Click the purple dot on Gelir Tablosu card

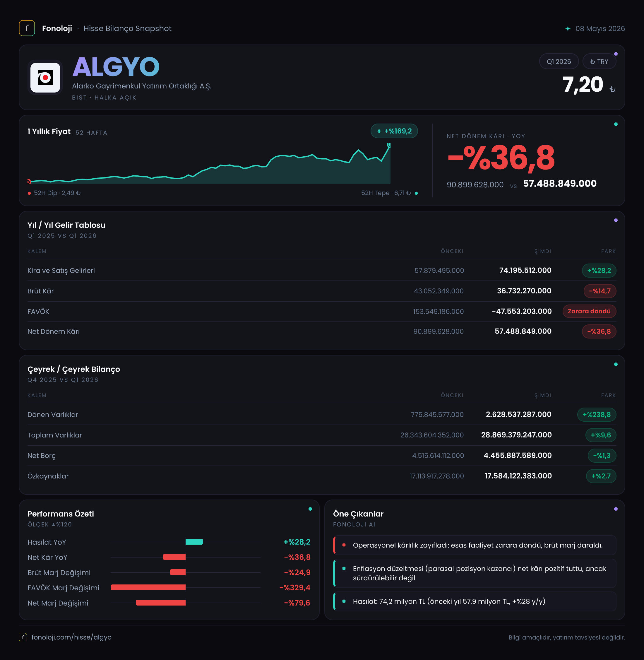pyautogui.click(x=616, y=220)
